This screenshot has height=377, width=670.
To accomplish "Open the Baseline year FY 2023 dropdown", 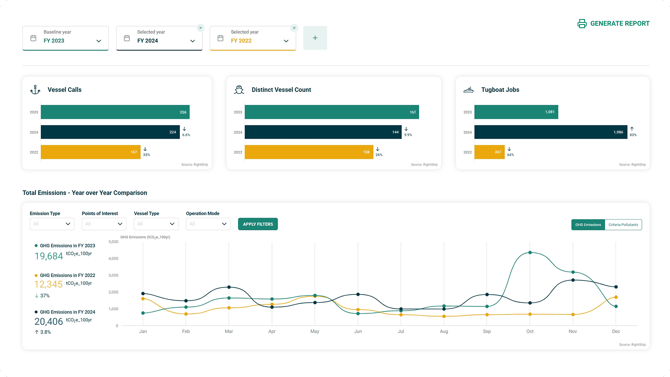I will pos(65,38).
